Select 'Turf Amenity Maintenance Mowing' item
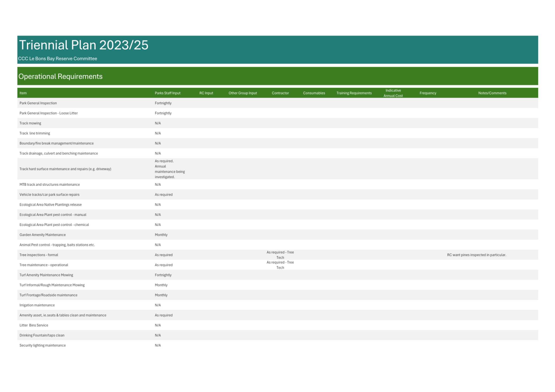The image size is (555, 392). point(46,275)
